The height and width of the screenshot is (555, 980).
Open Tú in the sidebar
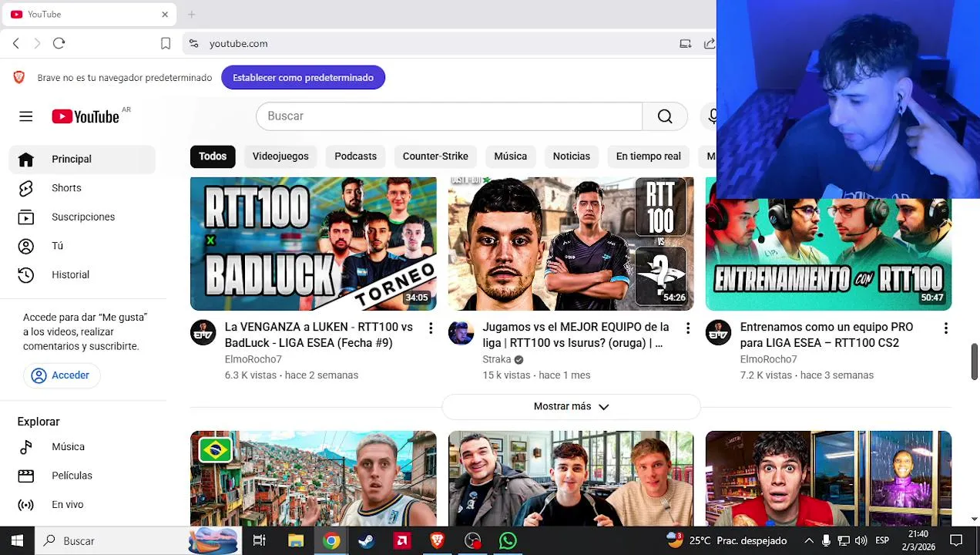point(82,246)
